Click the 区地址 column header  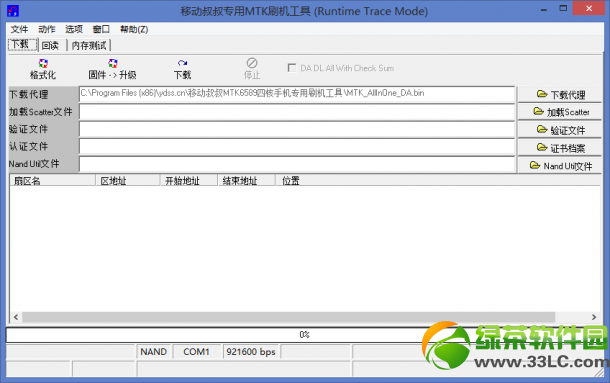click(128, 180)
